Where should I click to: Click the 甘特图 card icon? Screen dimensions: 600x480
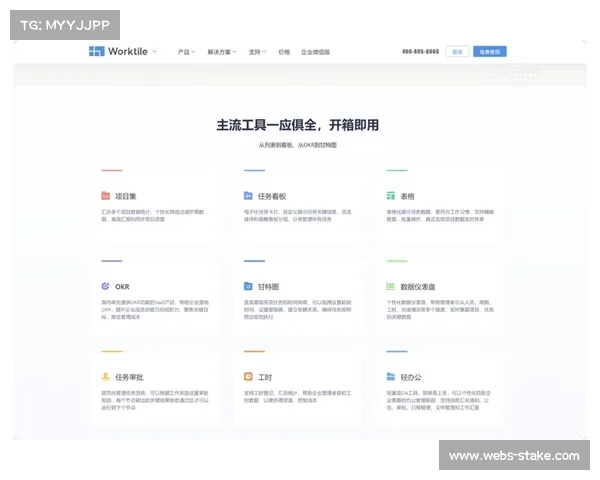pos(248,286)
